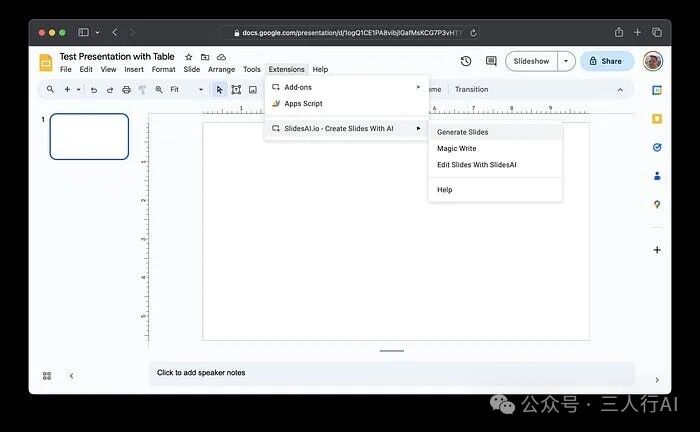The width and height of the screenshot is (700, 432).
Task: Click the Insert image toolbar icon
Action: pos(253,90)
